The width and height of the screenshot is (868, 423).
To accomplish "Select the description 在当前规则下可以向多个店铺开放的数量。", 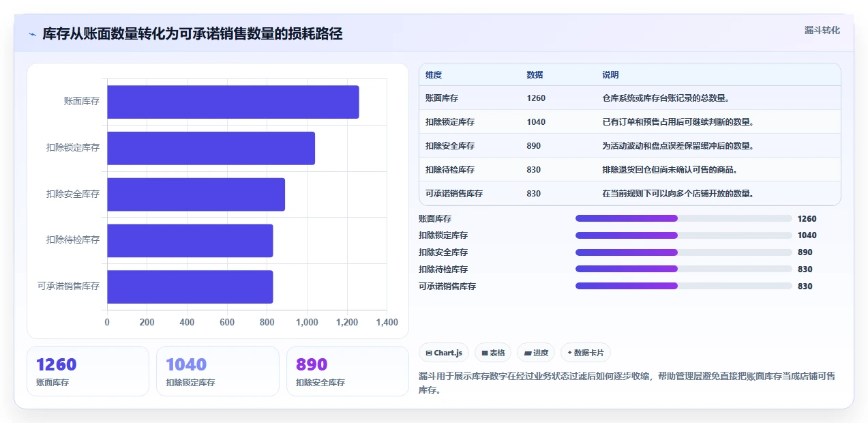I will [678, 194].
